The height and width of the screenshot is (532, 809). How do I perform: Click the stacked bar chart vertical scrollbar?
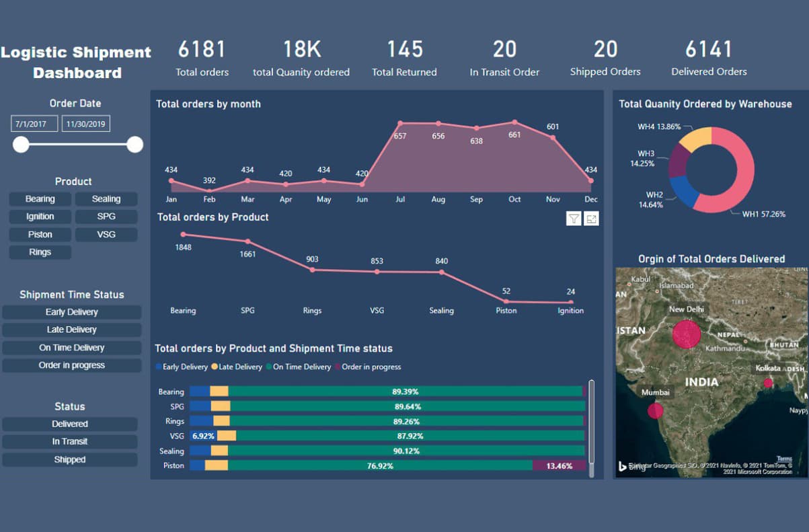[592, 424]
